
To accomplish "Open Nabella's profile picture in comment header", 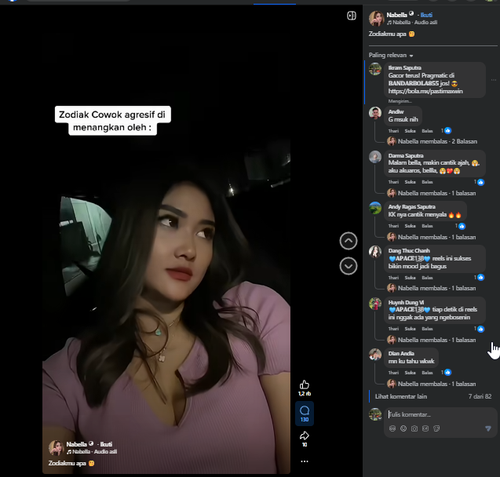I will click(376, 18).
